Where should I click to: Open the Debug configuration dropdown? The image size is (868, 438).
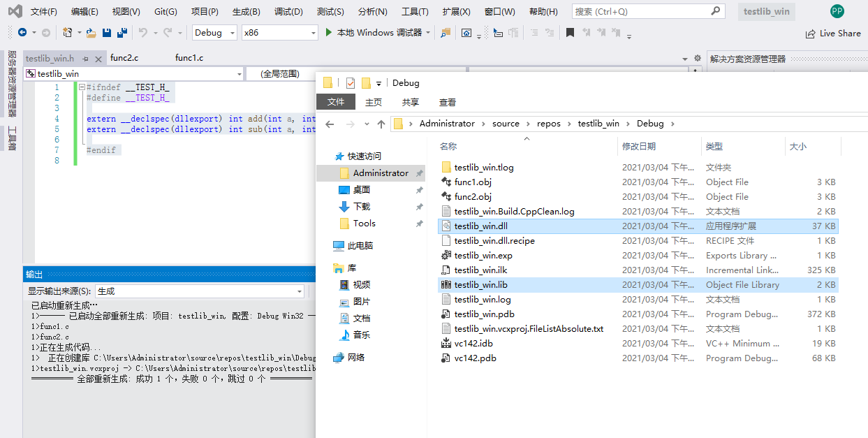coord(215,33)
